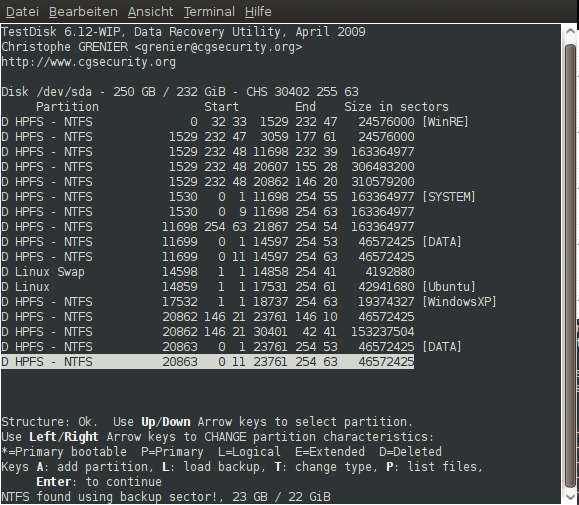The height and width of the screenshot is (505, 579).
Task: Select the [DATA] row starting at 11699
Action: (x=231, y=242)
